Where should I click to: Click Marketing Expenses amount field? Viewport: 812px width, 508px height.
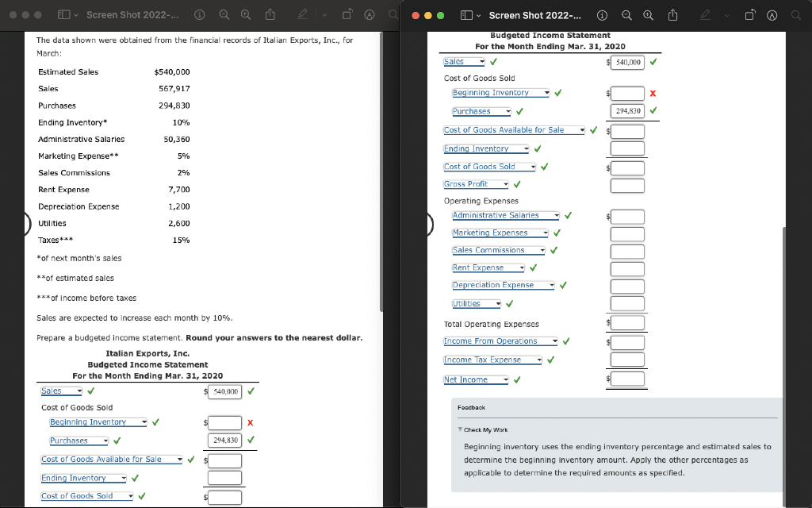coord(627,234)
